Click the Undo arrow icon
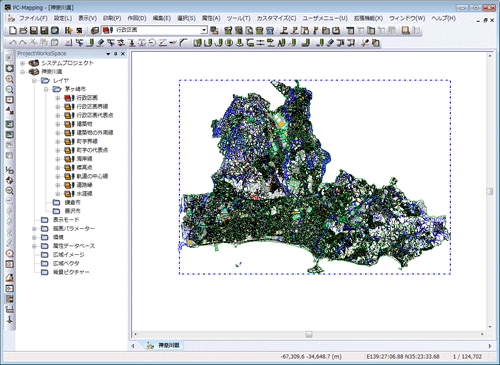500x365 pixels. pos(13,43)
